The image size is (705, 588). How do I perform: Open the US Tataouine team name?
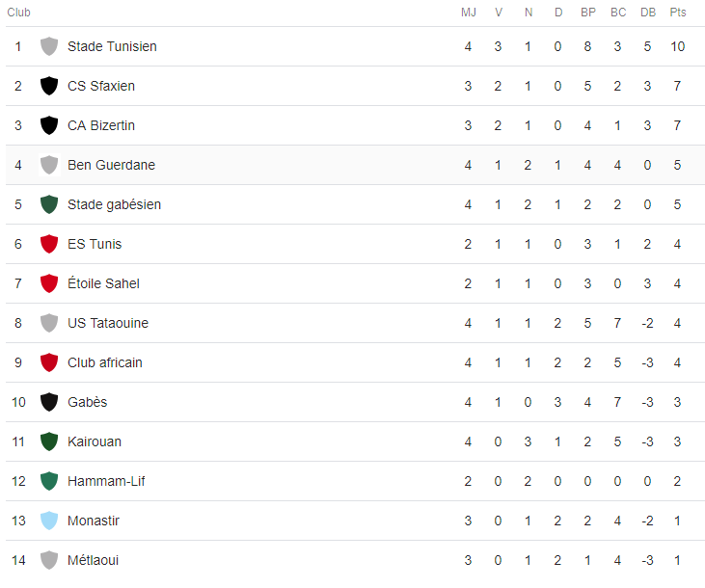[x=108, y=323]
